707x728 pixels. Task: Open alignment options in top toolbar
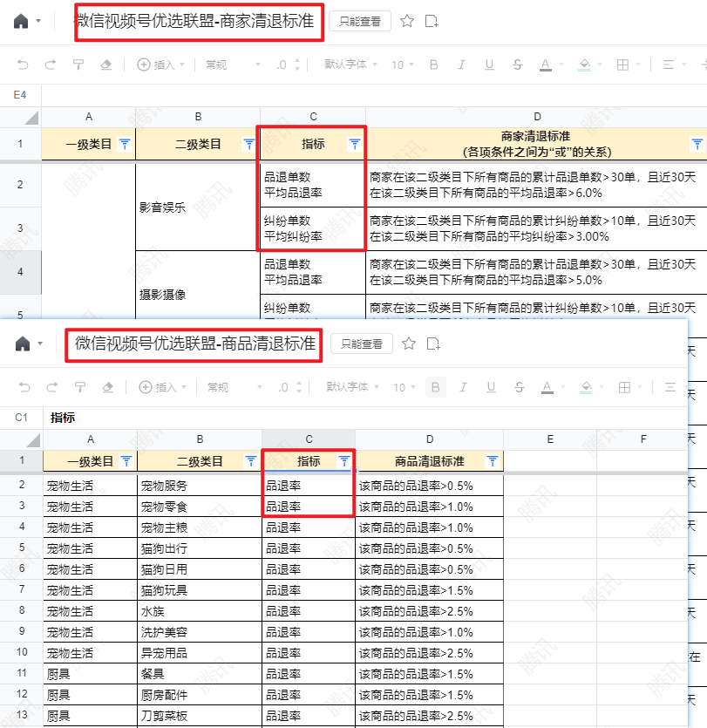click(669, 65)
